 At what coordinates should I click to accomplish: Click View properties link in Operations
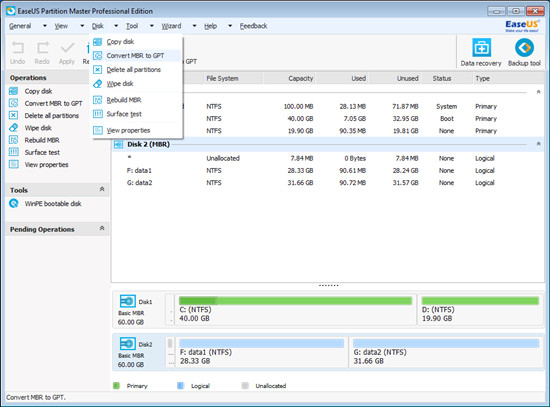pos(46,165)
